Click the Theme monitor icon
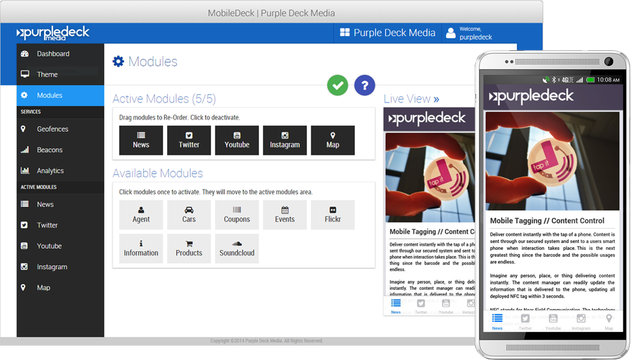Screen dimensions: 631x364 [25, 74]
